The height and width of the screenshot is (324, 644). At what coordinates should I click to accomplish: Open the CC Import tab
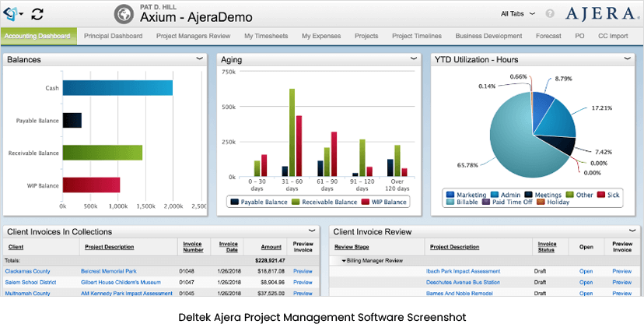coord(613,36)
